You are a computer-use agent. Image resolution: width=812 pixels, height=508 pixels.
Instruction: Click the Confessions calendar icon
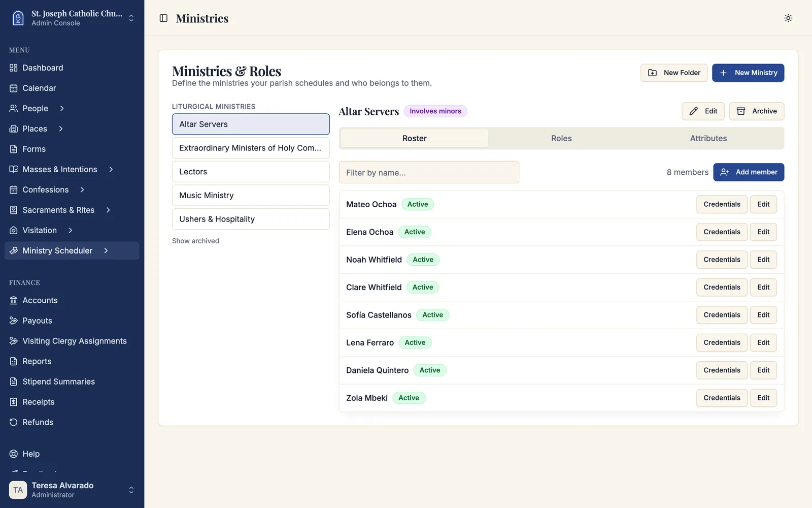pos(14,190)
